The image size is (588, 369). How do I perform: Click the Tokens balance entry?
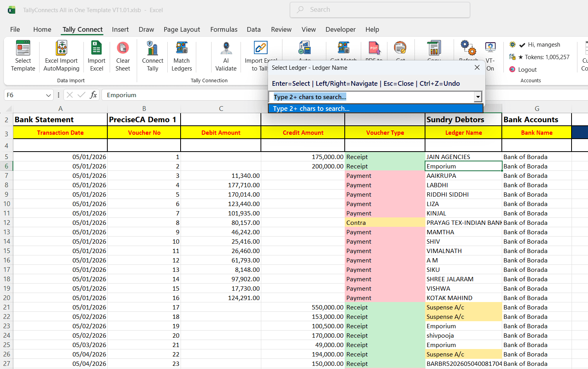point(539,57)
